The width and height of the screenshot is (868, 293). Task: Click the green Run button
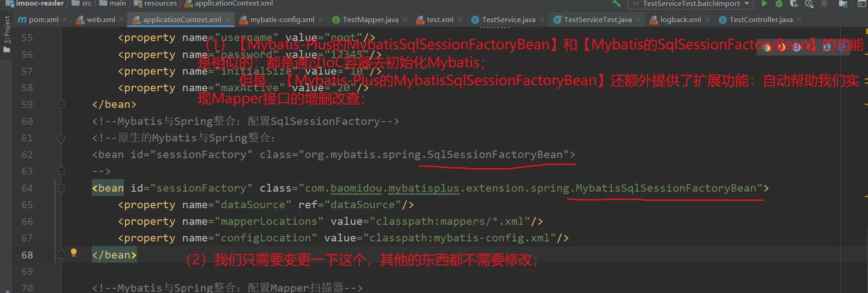tap(764, 4)
